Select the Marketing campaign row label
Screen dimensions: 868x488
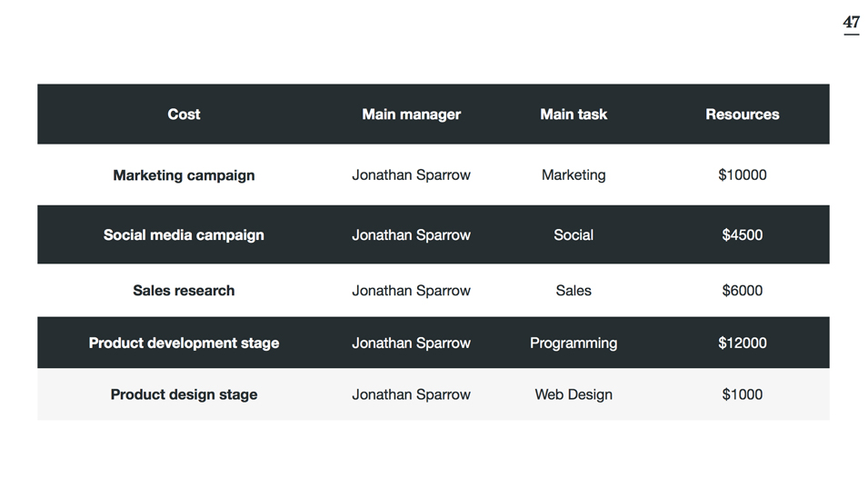pos(184,175)
